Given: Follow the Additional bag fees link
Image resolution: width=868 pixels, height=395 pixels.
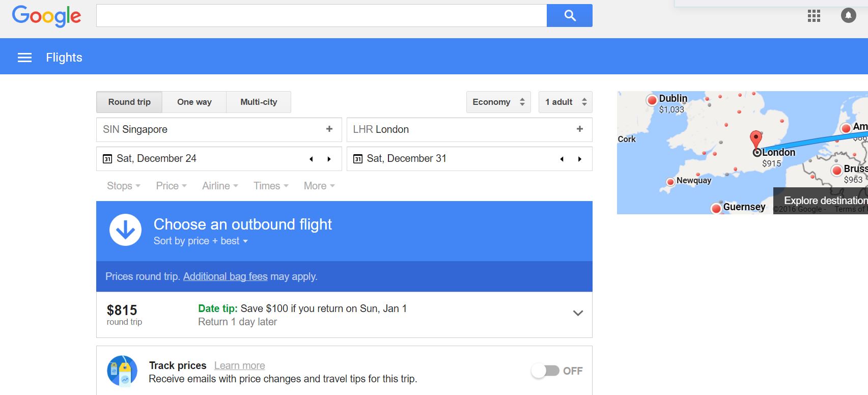Looking at the screenshot, I should [225, 276].
